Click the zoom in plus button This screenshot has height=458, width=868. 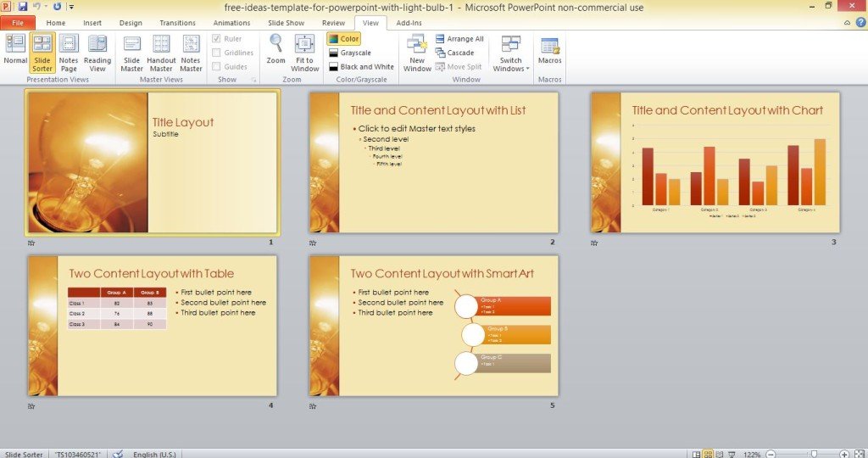[x=844, y=454]
